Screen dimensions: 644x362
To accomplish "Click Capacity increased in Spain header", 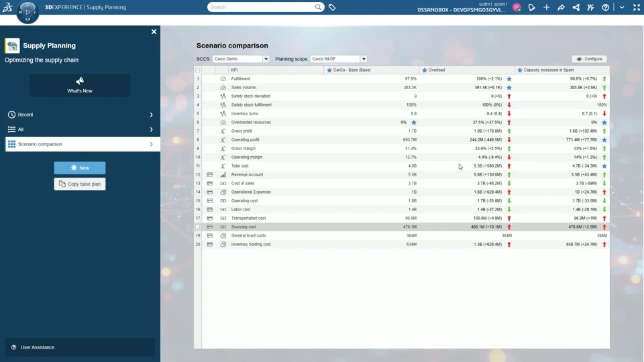I will tap(562, 70).
